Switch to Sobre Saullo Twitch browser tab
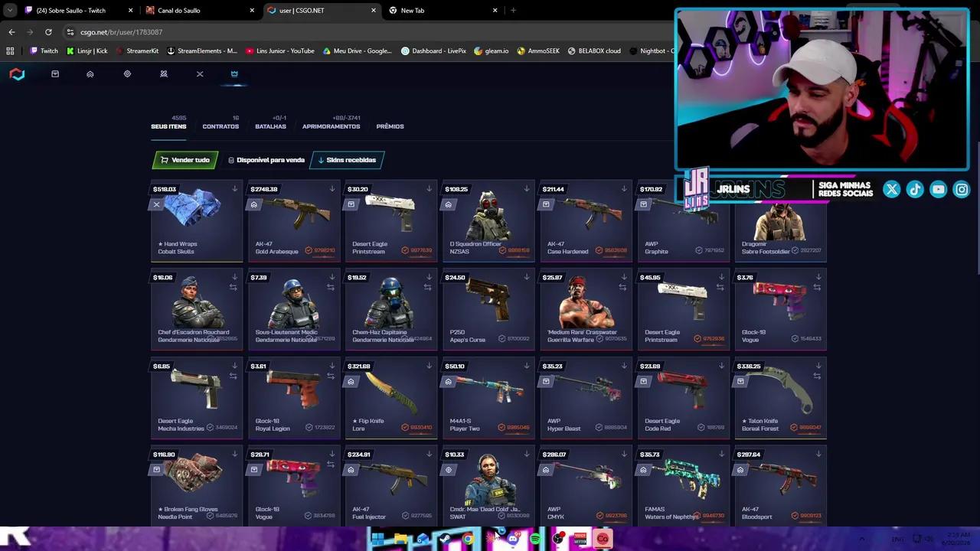This screenshot has height=551, width=980. (x=80, y=11)
